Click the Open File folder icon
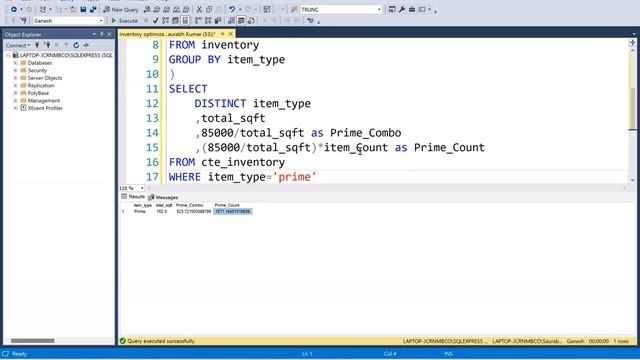 click(73, 9)
